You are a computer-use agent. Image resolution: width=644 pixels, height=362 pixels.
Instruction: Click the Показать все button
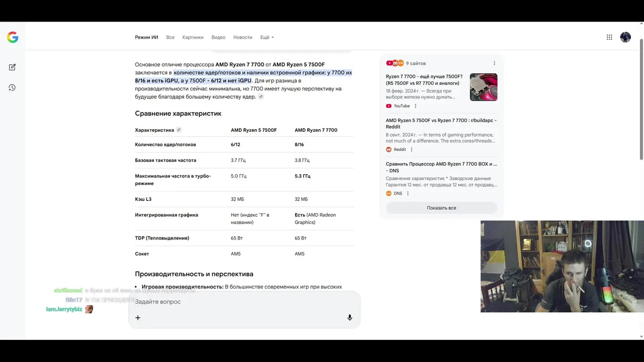point(441,208)
